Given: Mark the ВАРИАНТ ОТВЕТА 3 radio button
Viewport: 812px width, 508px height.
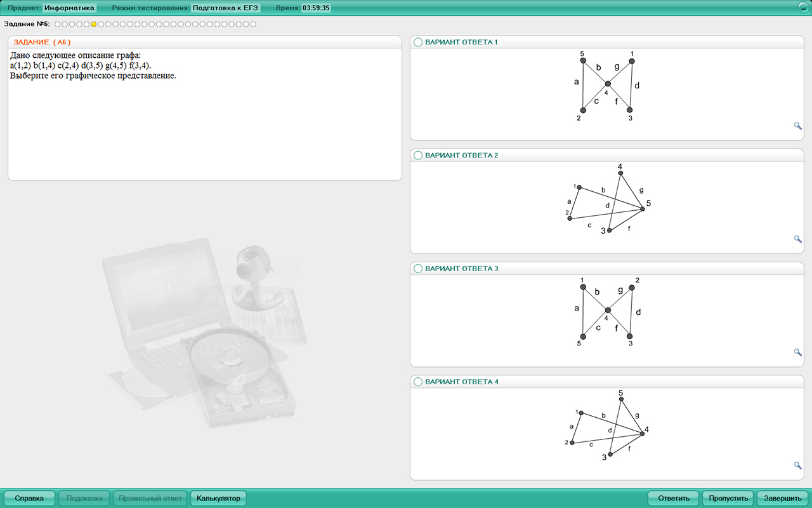Looking at the screenshot, I should click(418, 269).
